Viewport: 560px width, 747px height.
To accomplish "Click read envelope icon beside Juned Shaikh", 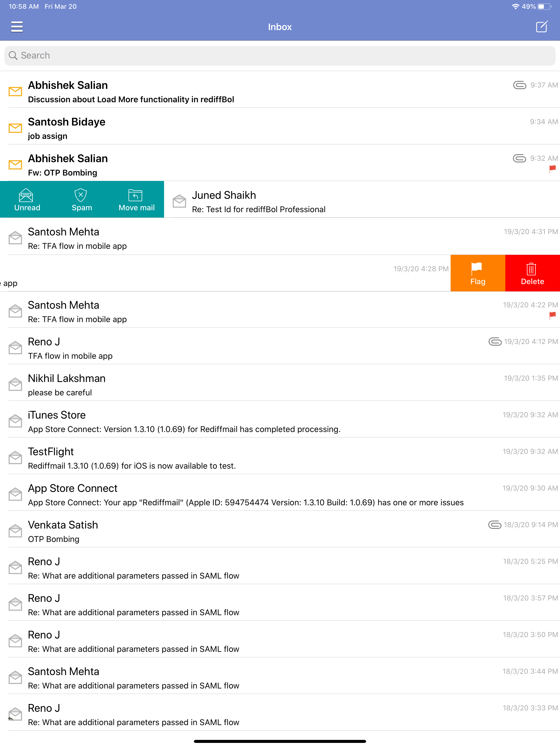I will click(x=179, y=201).
